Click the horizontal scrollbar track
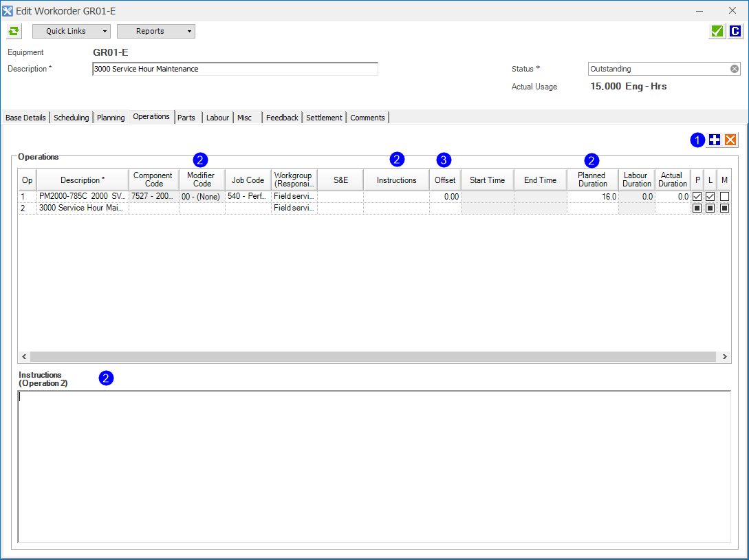Viewport: 749px width, 560px height. click(373, 356)
